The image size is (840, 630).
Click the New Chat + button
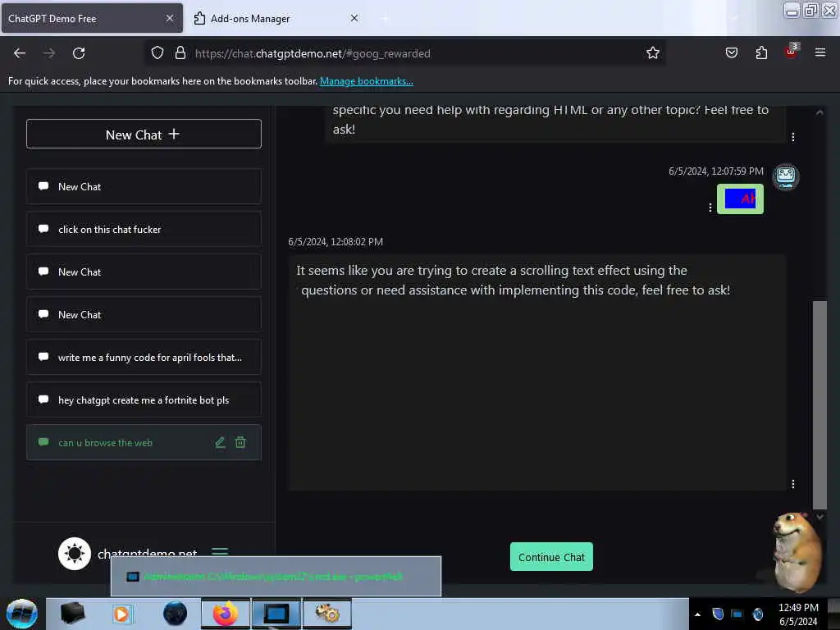pyautogui.click(x=144, y=134)
